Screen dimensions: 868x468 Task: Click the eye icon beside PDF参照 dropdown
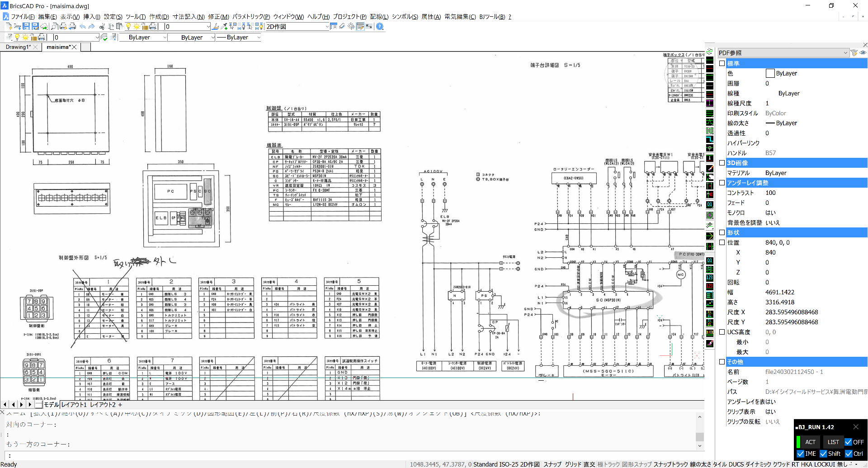[x=863, y=53]
